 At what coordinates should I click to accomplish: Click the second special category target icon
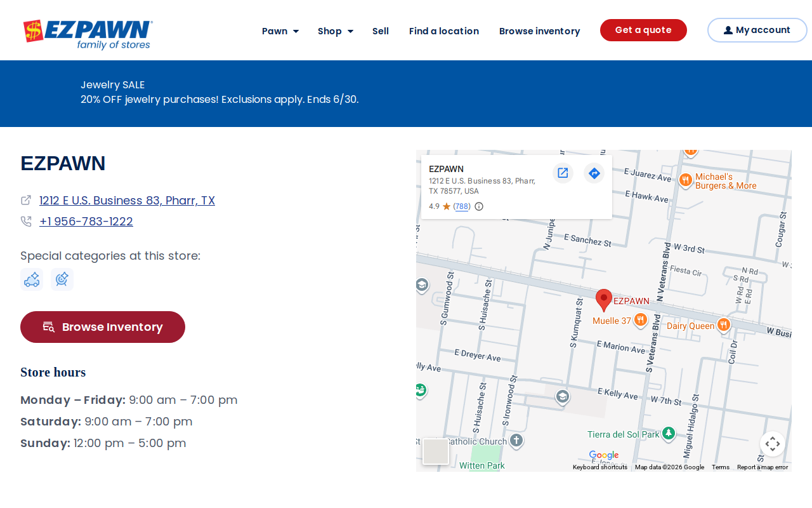pos(62,279)
